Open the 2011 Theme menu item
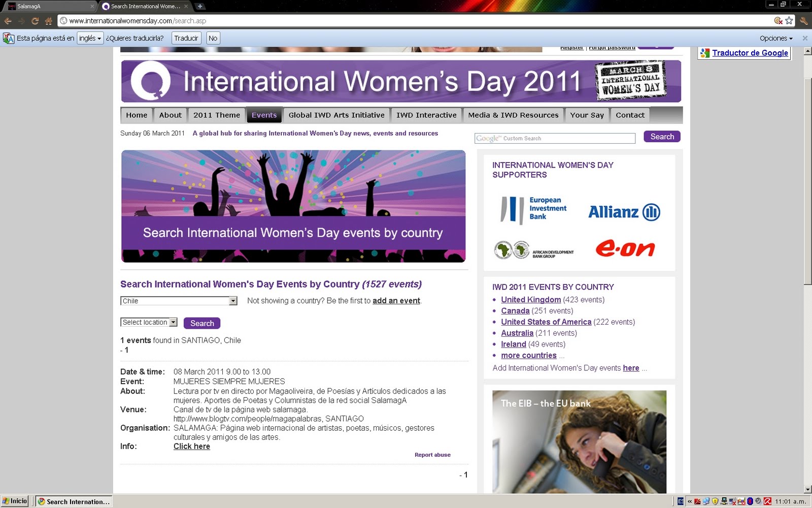812x508 pixels. [x=217, y=115]
